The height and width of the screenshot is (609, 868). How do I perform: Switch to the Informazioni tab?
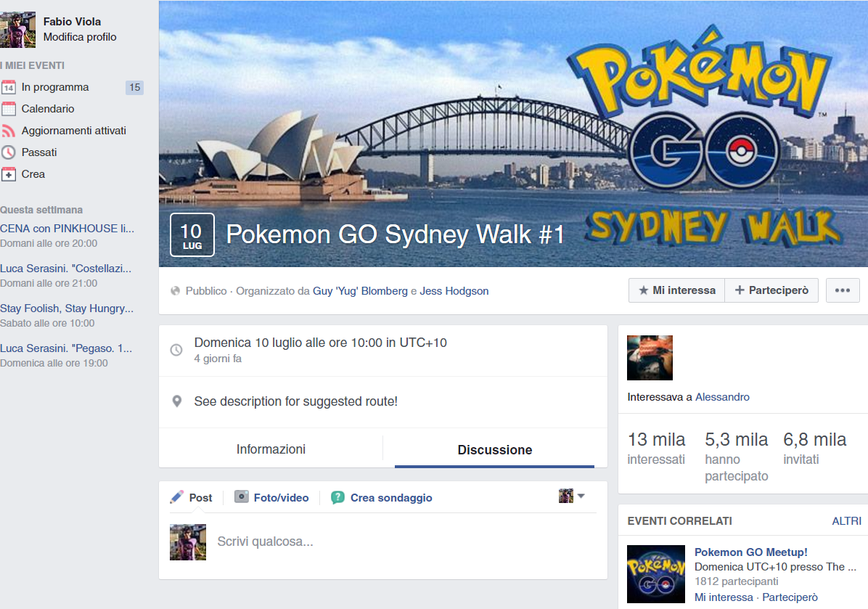click(271, 449)
